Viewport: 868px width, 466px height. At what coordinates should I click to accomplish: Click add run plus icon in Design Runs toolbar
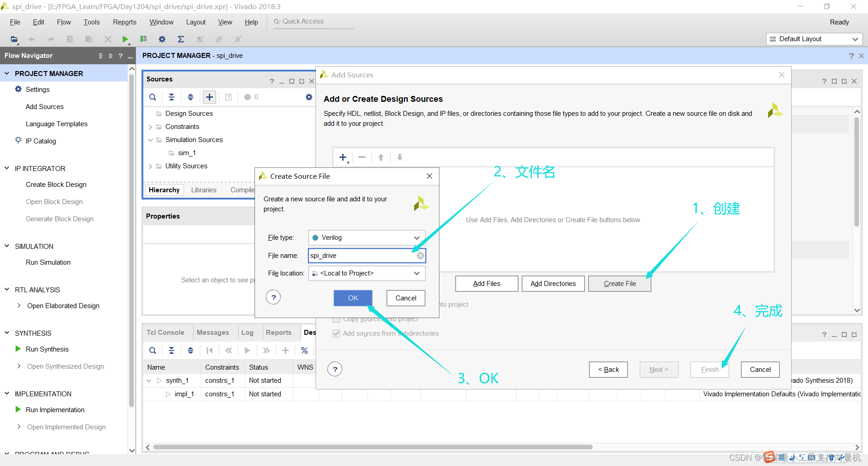pyautogui.click(x=285, y=350)
